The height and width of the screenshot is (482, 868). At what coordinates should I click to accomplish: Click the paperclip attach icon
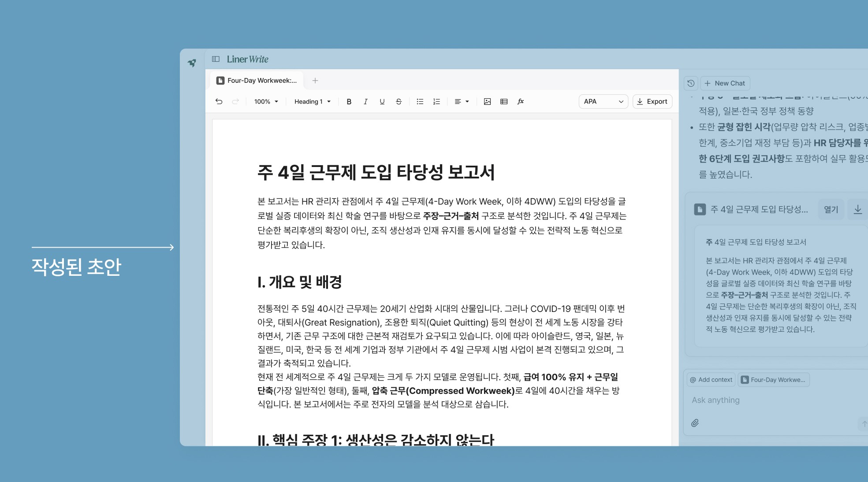tap(695, 423)
